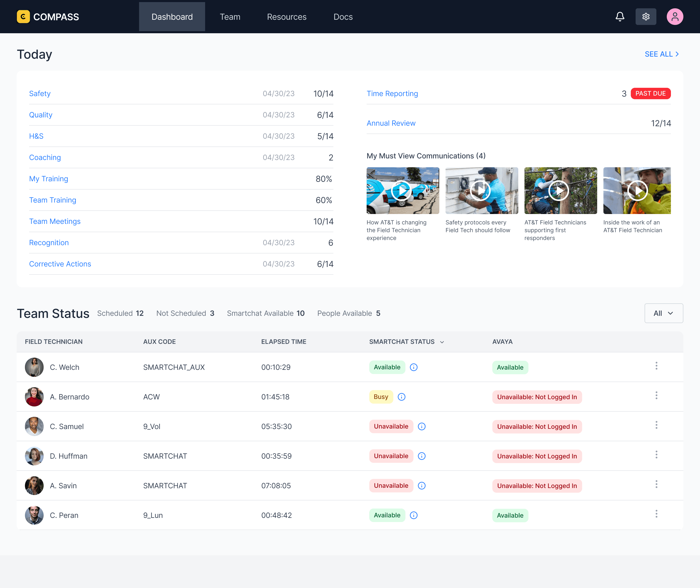This screenshot has width=700, height=588.
Task: Open the Time Reporting link
Action: 392,94
